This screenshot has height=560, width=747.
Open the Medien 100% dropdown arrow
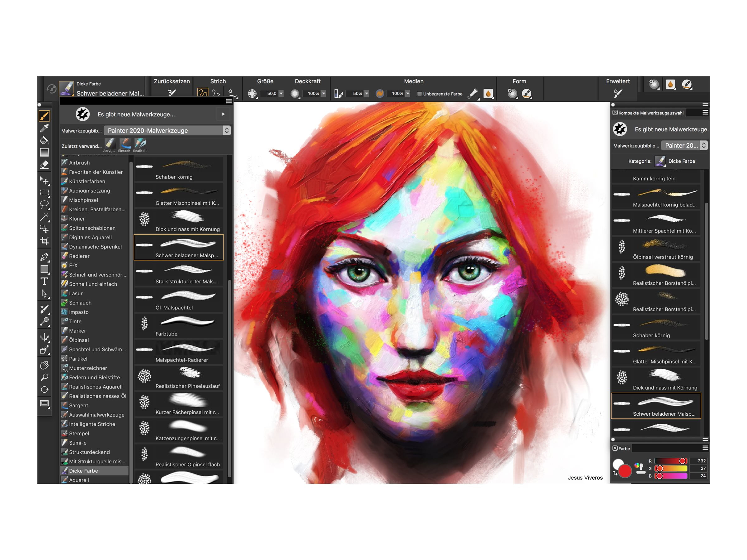408,94
